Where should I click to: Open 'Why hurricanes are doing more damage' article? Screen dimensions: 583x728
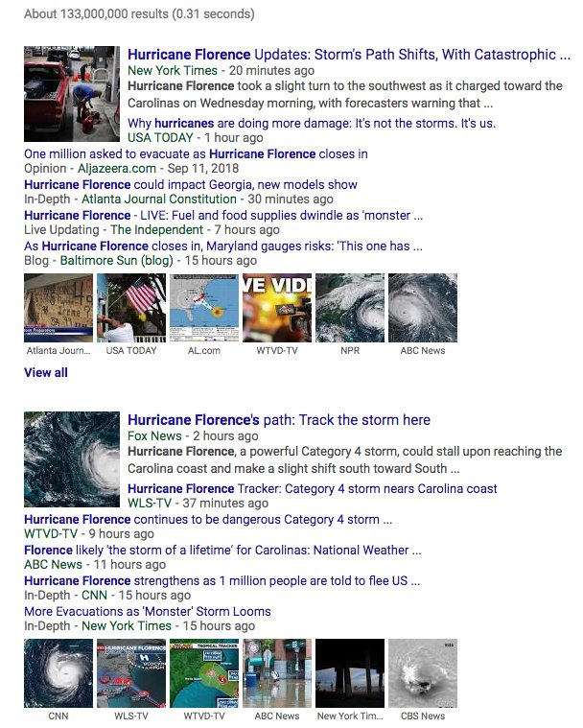tap(312, 123)
